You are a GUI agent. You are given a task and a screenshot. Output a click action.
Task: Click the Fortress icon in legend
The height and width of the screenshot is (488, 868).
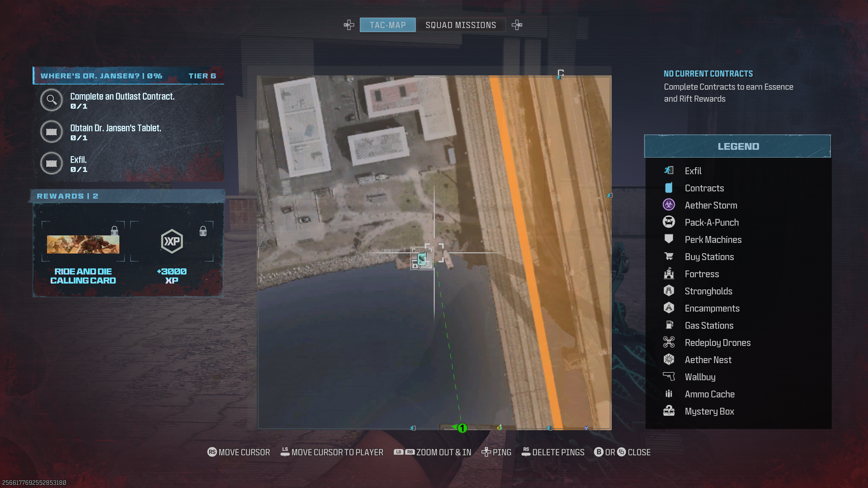[669, 274]
